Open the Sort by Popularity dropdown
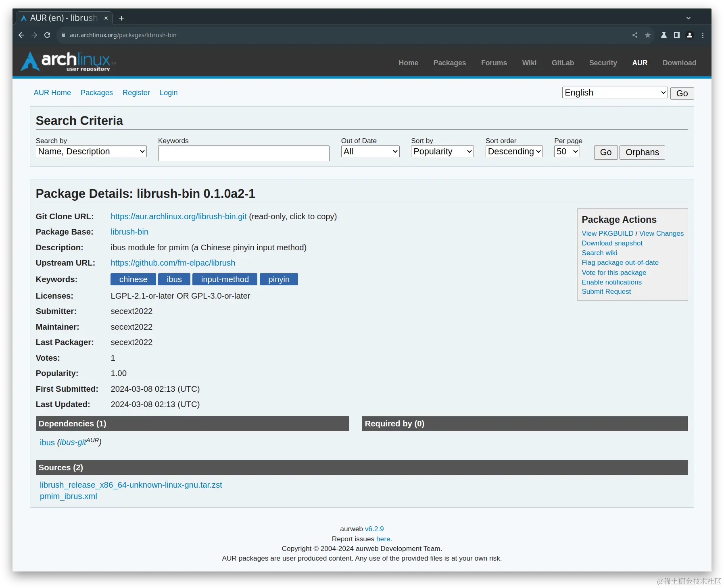724x588 pixels. tap(442, 152)
